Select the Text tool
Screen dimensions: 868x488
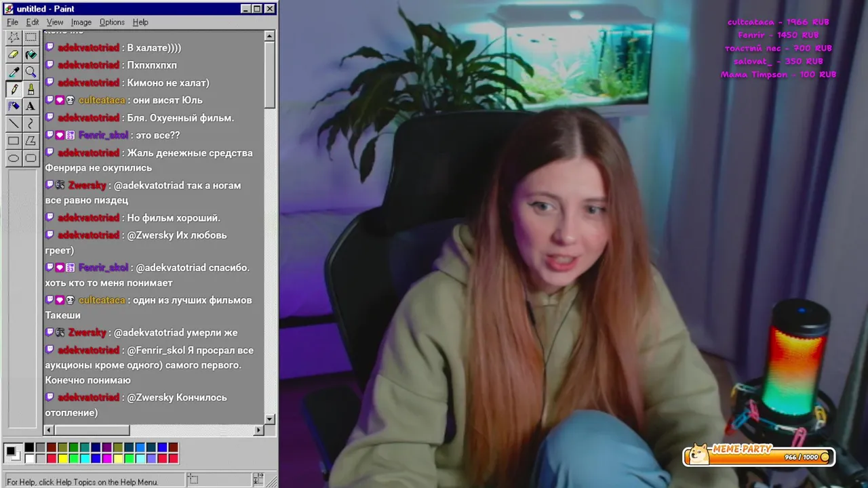[x=31, y=106]
